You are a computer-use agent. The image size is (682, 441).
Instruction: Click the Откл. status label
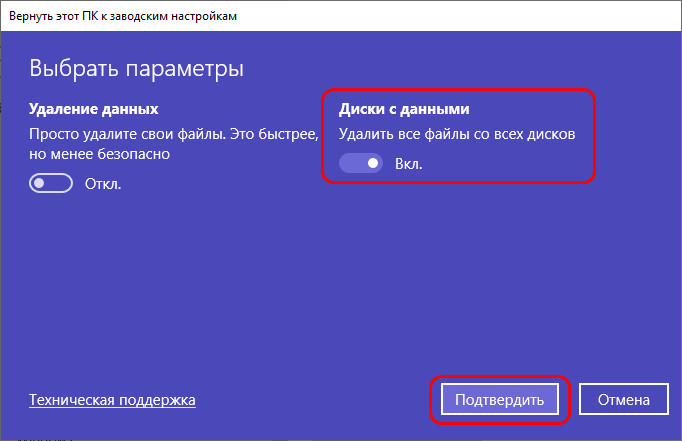click(103, 184)
